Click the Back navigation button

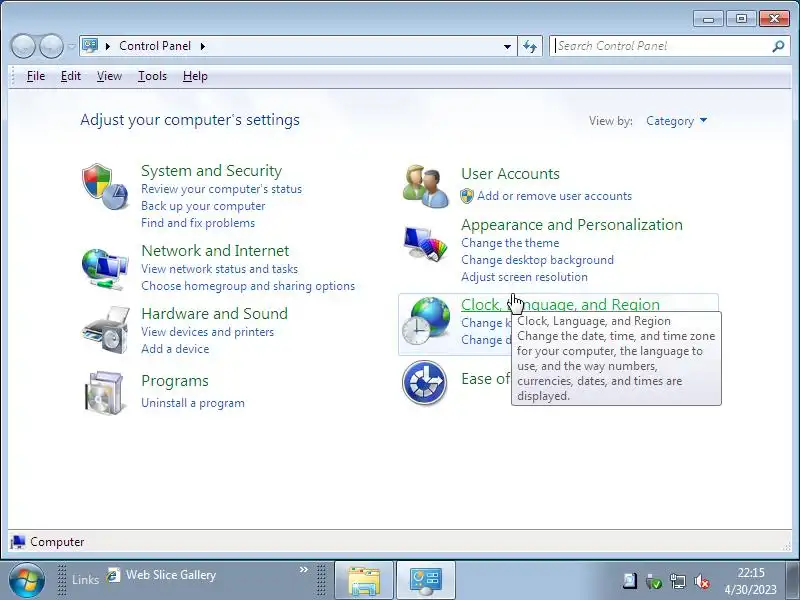22,46
